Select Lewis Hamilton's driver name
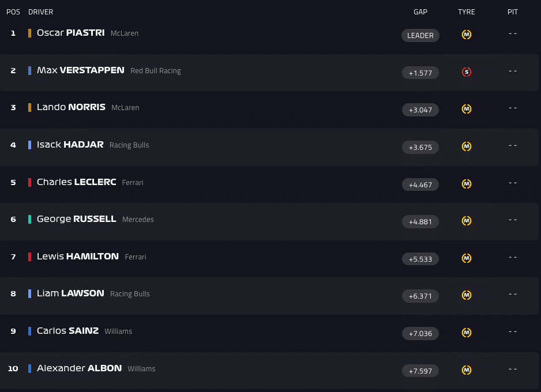 click(x=78, y=257)
